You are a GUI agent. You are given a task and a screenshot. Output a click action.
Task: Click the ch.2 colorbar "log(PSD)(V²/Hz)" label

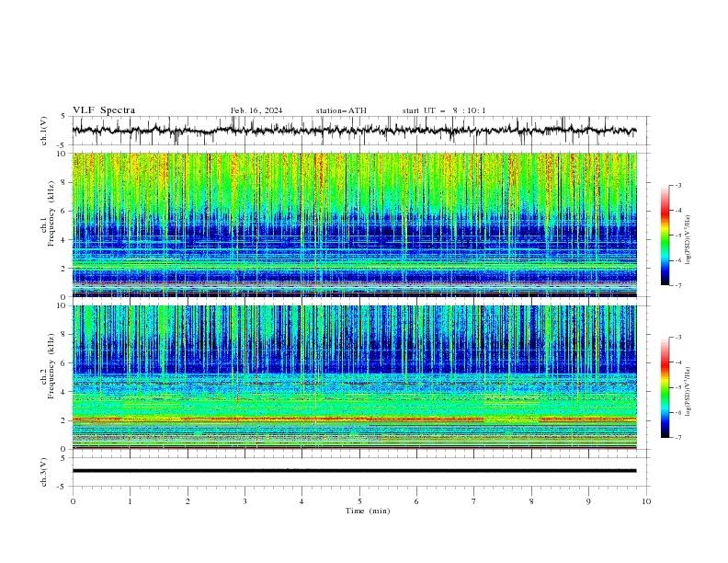[688, 392]
